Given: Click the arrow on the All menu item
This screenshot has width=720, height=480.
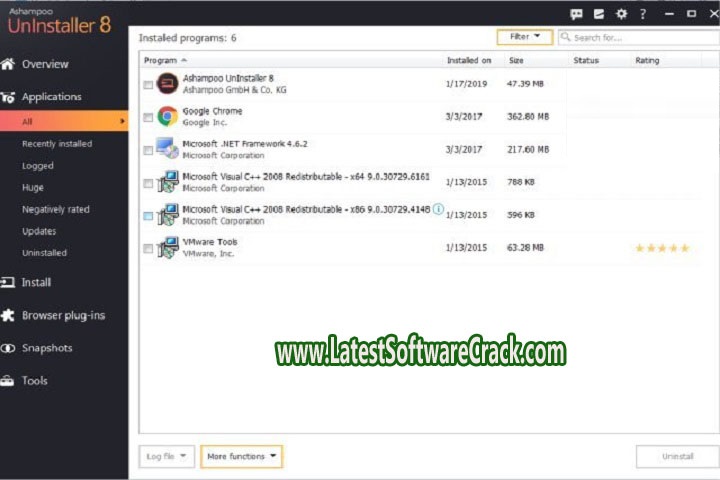Looking at the screenshot, I should [122, 121].
